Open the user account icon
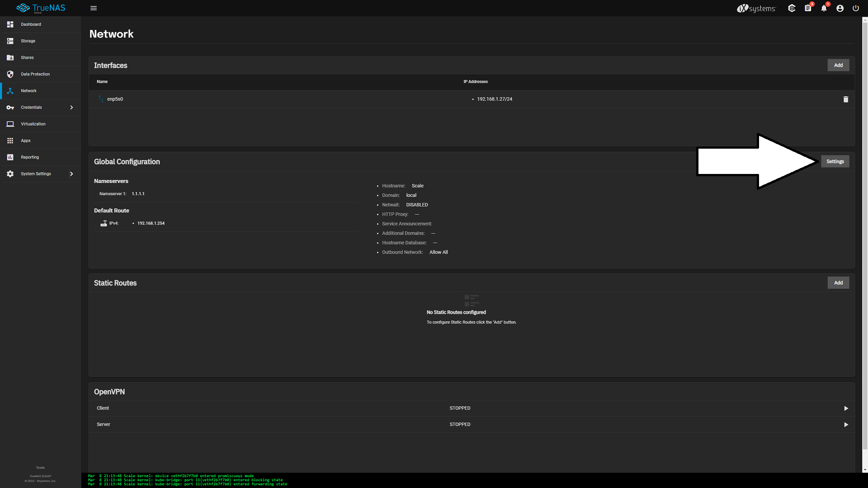Image resolution: width=868 pixels, height=488 pixels. tap(840, 8)
